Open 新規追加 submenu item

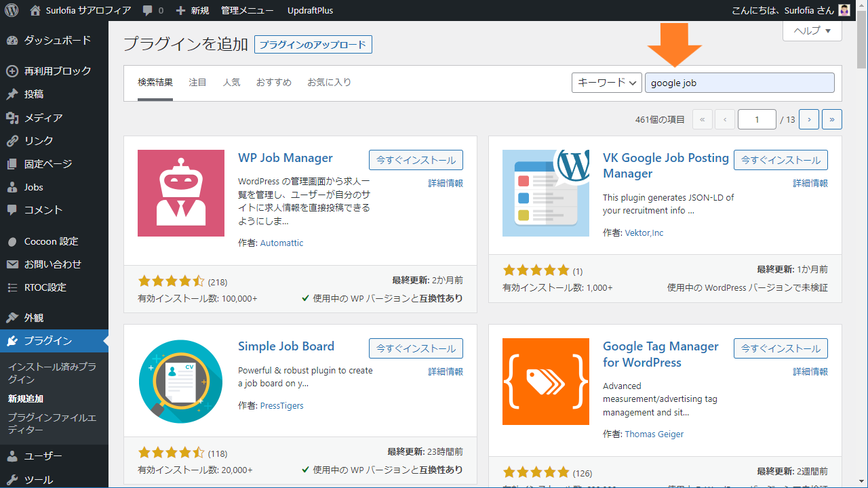[x=26, y=399]
